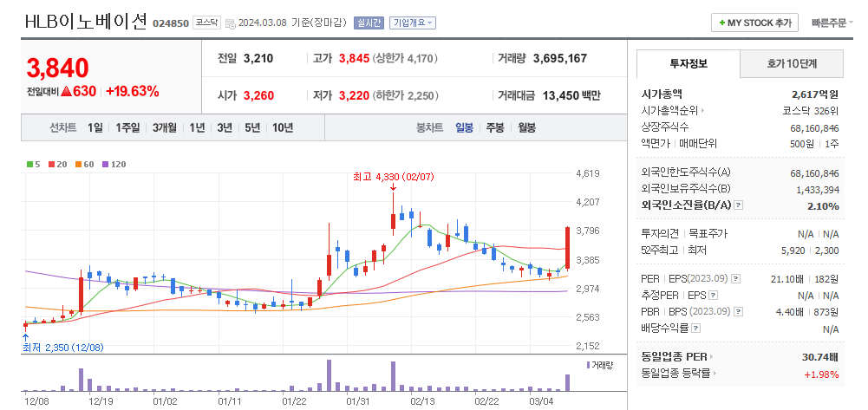The height and width of the screenshot is (410, 868).
Task: Click the 투자의견 목표주가 label
Action: pyautogui.click(x=684, y=233)
